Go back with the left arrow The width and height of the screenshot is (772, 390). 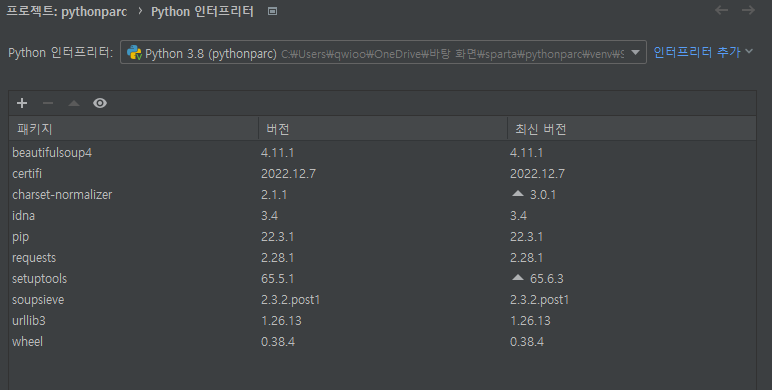(x=722, y=10)
